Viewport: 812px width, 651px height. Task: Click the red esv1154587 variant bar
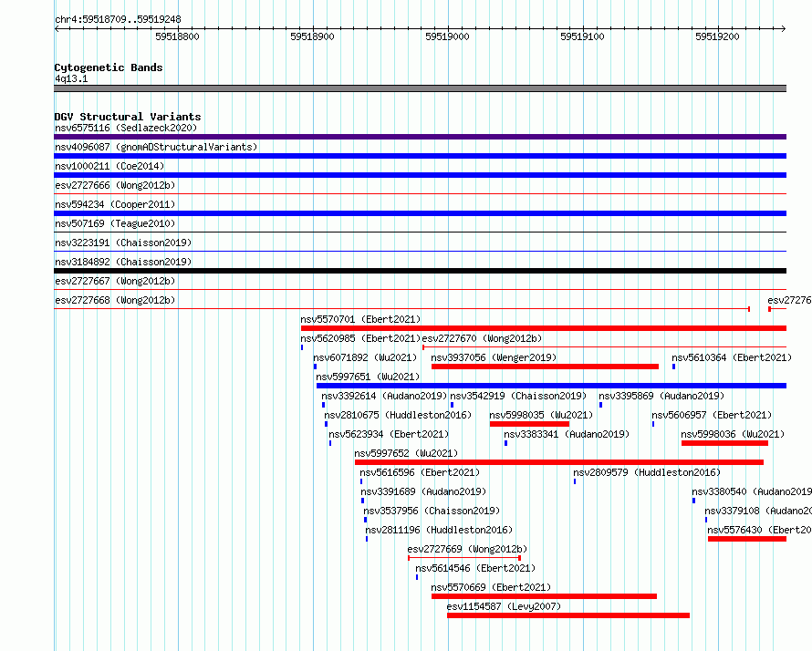(568, 615)
